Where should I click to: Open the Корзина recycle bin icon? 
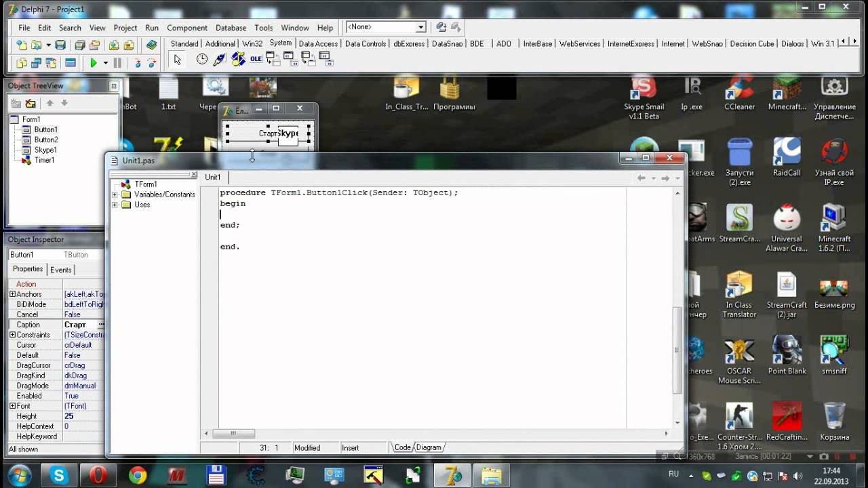click(x=834, y=422)
